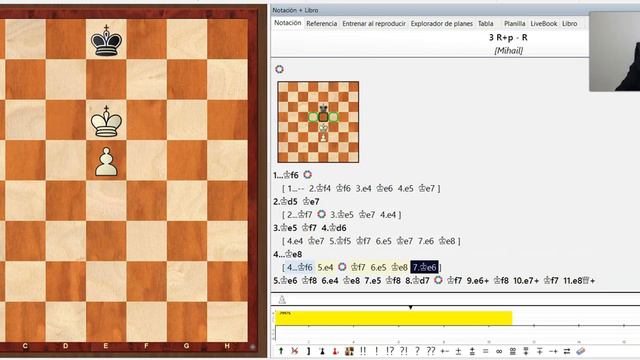Click the promote variation up-arrow icon
The width and height of the screenshot is (640, 360).
tap(281, 351)
